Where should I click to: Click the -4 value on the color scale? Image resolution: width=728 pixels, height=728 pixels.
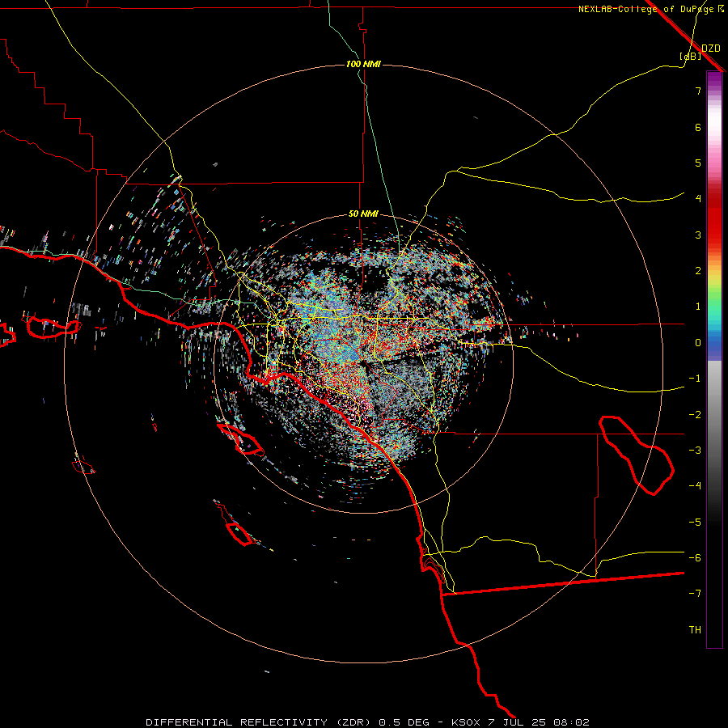tap(695, 486)
